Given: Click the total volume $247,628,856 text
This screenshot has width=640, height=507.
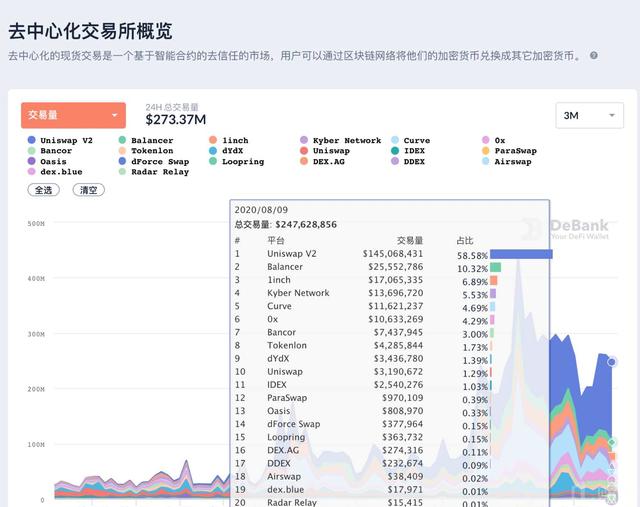Looking at the screenshot, I should [306, 225].
